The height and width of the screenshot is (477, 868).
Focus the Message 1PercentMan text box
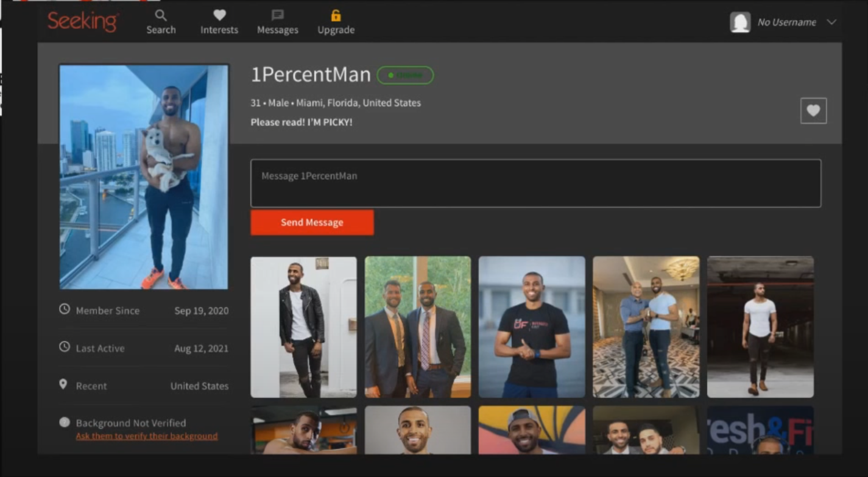[x=535, y=183]
